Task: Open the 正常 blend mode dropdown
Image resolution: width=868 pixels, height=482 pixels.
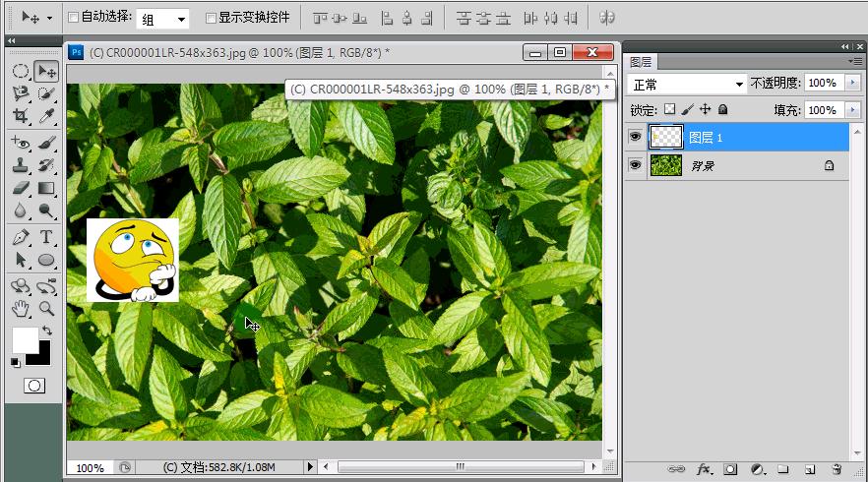Action: pyautogui.click(x=688, y=84)
